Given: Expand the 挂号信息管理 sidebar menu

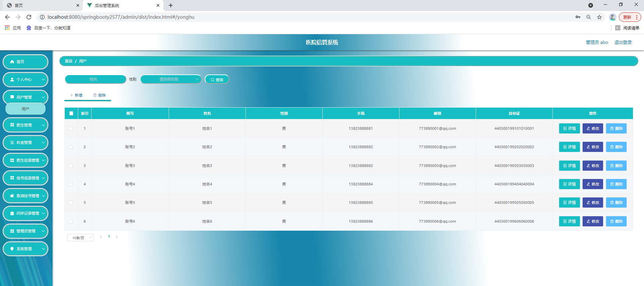Looking at the screenshot, I should pyautogui.click(x=25, y=178).
